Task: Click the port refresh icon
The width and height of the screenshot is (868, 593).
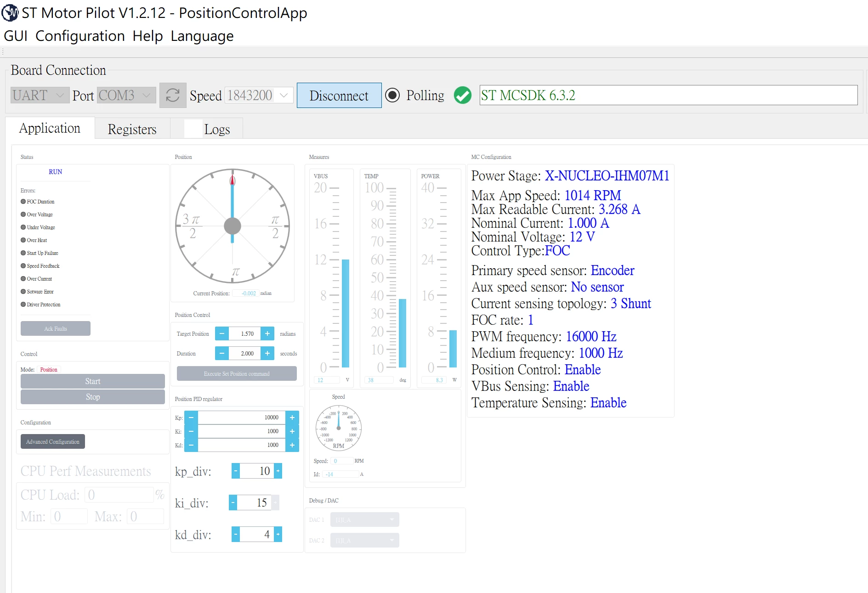Action: coord(173,96)
